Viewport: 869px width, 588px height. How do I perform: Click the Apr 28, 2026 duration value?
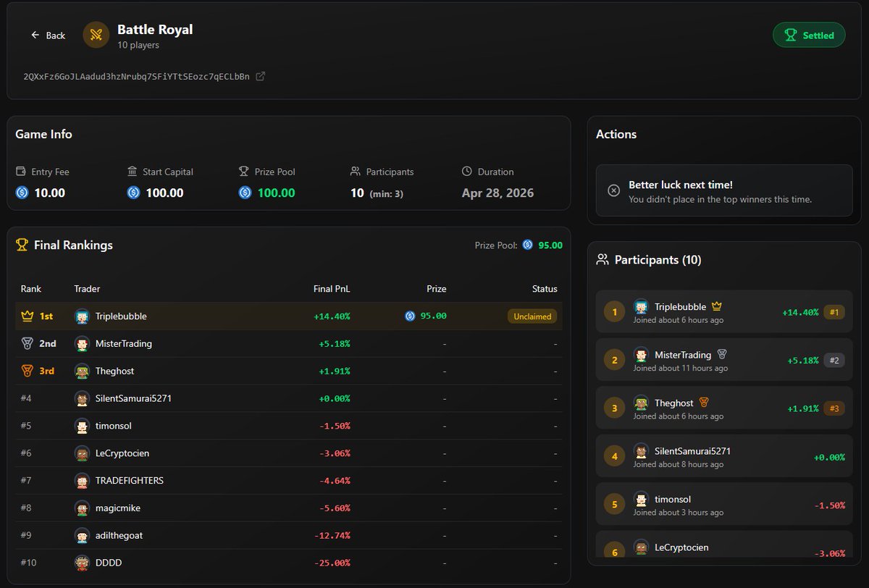(x=498, y=193)
